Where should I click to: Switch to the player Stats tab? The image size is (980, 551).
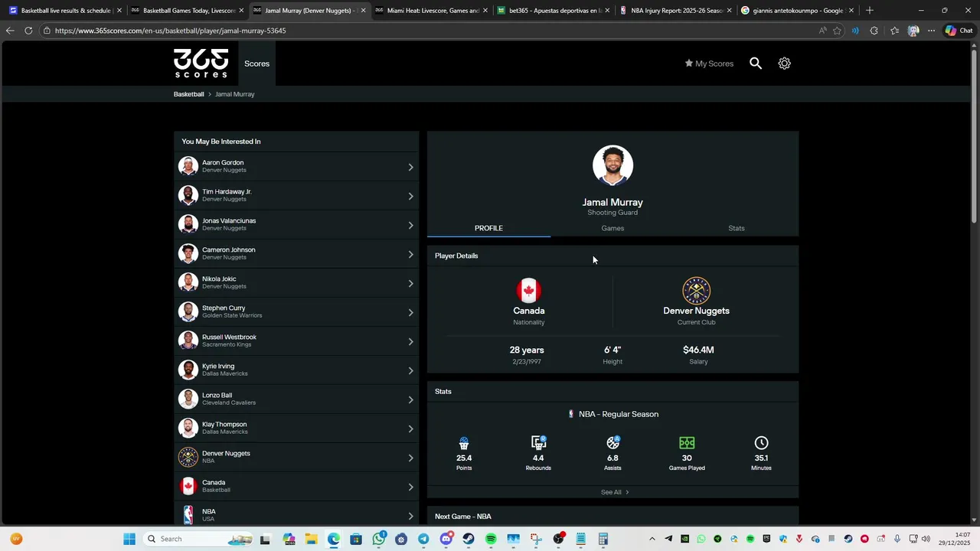[737, 228]
